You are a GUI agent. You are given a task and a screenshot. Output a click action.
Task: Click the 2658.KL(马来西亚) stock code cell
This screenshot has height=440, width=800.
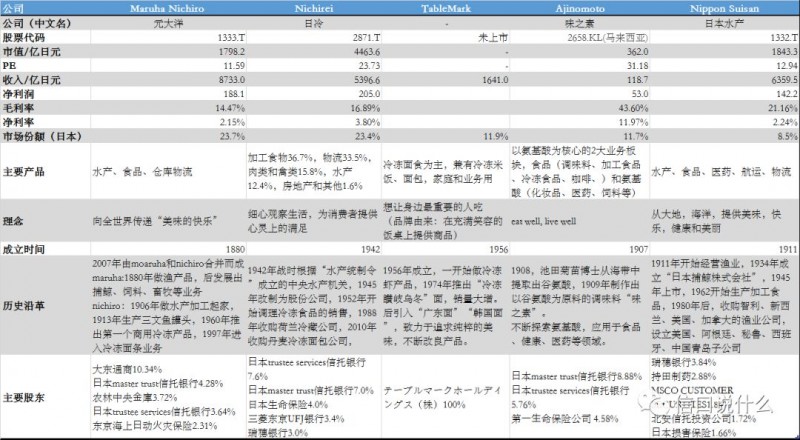(x=608, y=38)
